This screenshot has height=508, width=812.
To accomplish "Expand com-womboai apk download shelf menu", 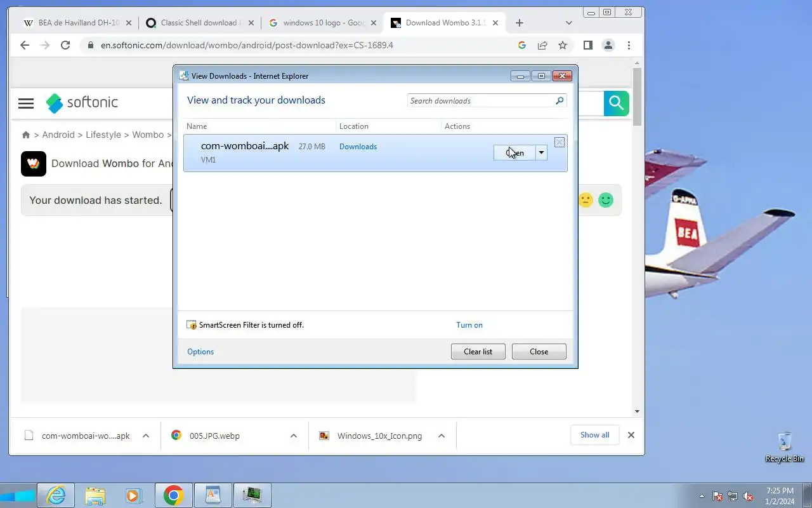I will pos(146,436).
